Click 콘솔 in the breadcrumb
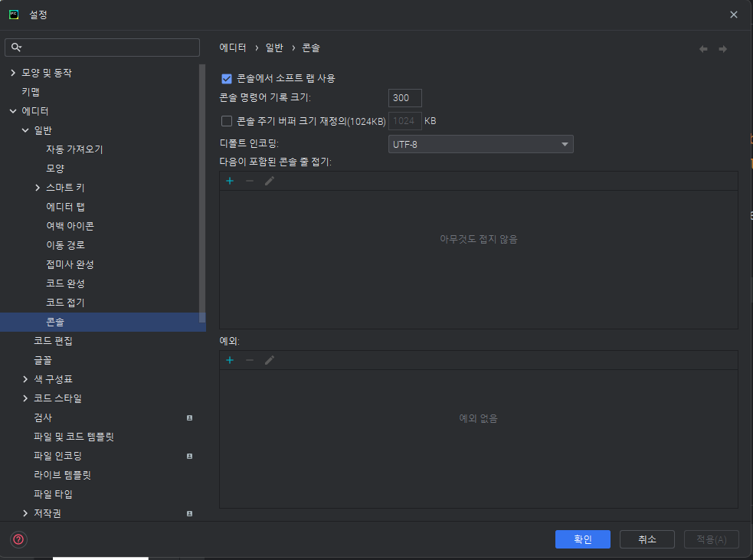Viewport: 753px width, 560px height. coord(311,47)
